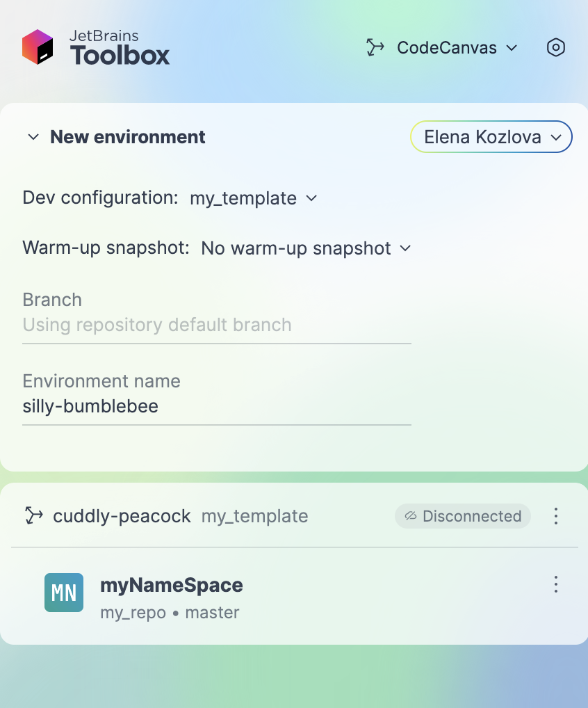588x708 pixels.
Task: Click the silly-bumblebee environment name field
Action: pos(215,406)
